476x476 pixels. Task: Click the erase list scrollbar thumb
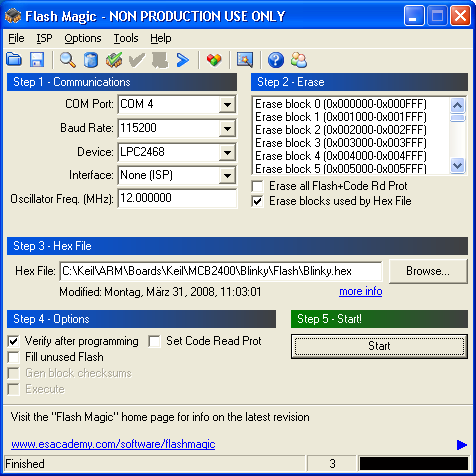(457, 118)
